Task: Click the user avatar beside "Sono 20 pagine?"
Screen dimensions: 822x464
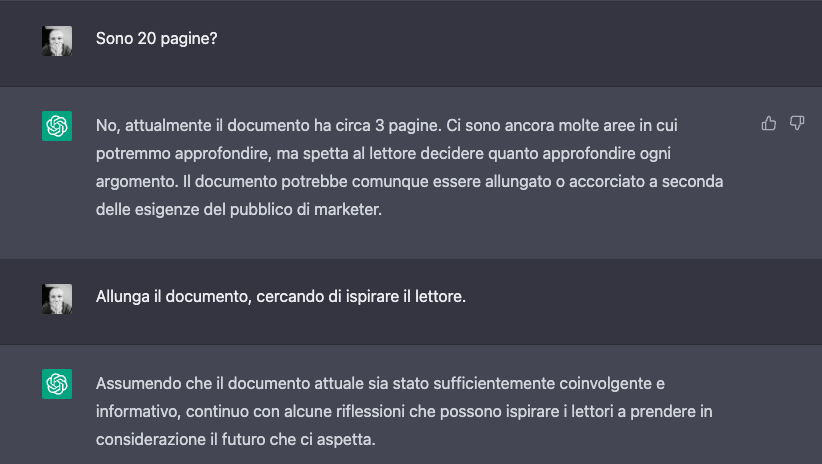Action: click(x=57, y=41)
